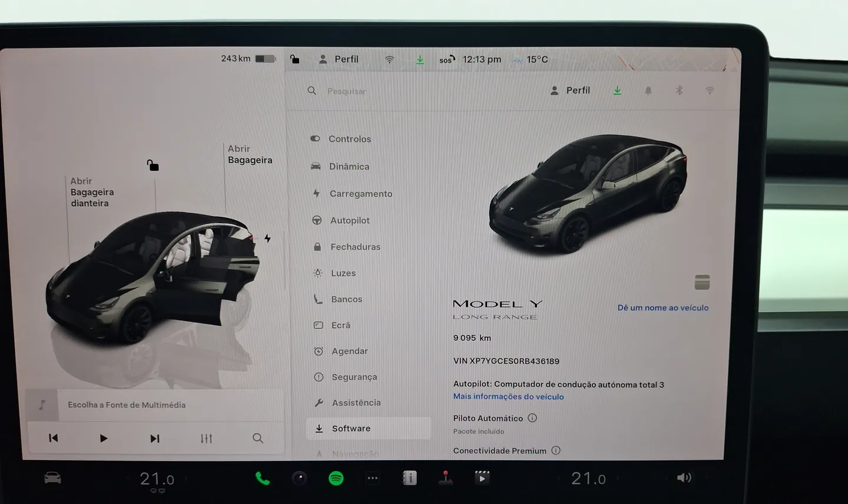Tap the 243 km range value
This screenshot has width=848, height=504.
click(x=236, y=58)
